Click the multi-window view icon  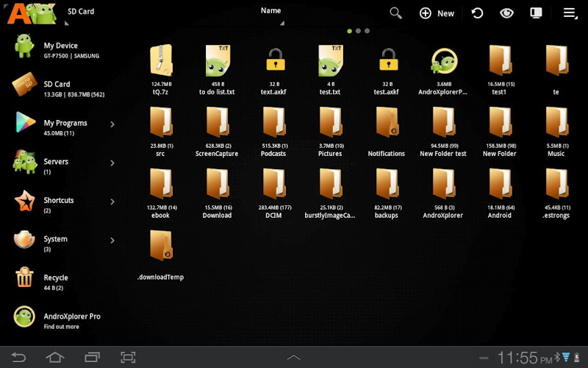[x=536, y=13]
